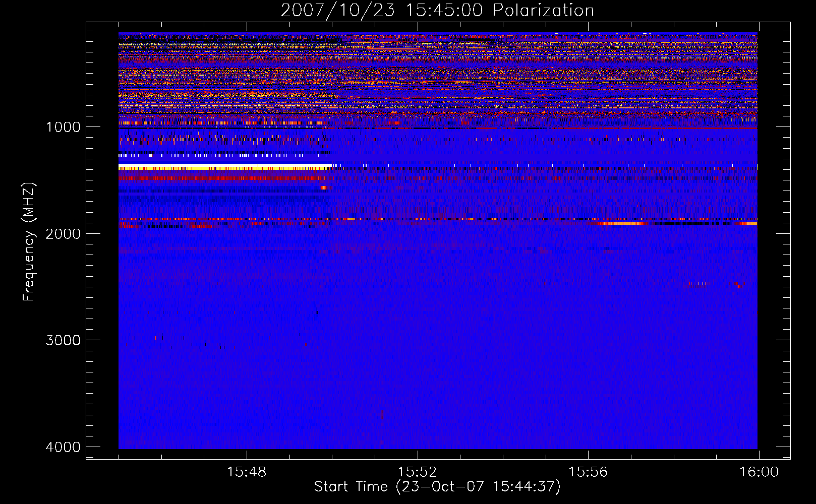Click the 2000 frequency tick label
816x504 pixels.
pyautogui.click(x=63, y=234)
